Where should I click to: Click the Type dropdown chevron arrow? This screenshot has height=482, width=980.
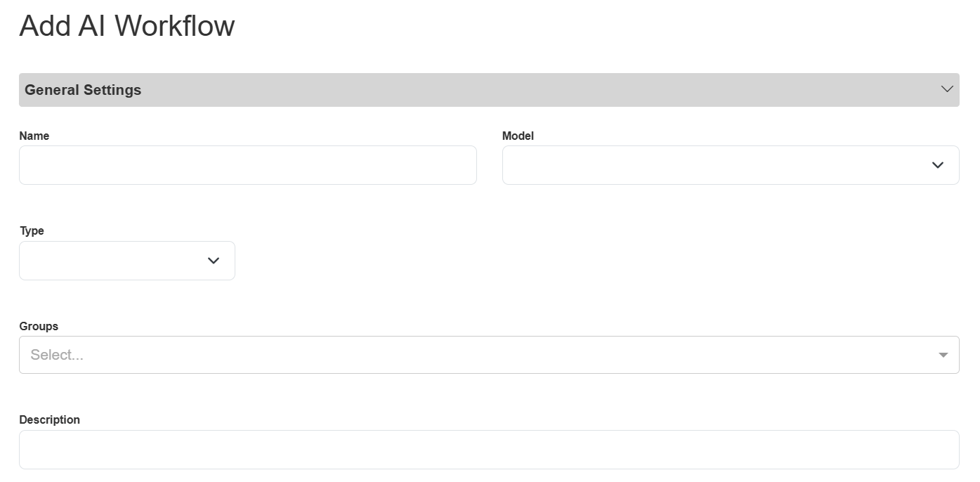click(x=214, y=261)
